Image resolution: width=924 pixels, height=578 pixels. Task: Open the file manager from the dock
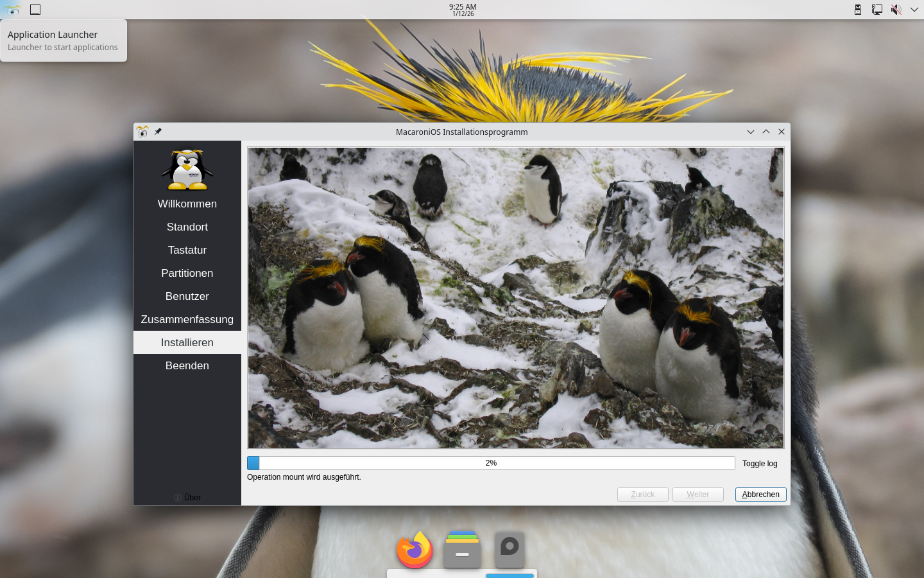pos(462,550)
